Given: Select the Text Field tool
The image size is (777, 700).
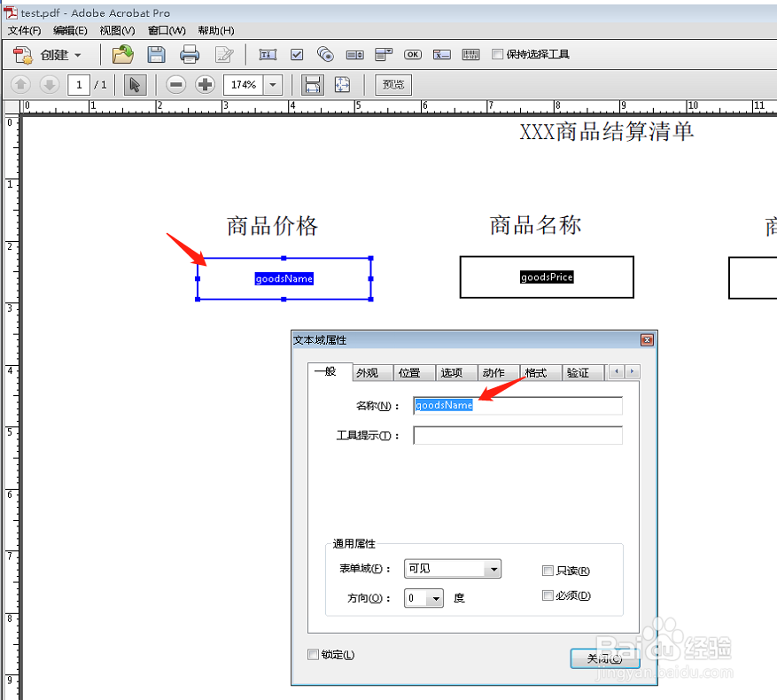Looking at the screenshot, I should pyautogui.click(x=268, y=54).
